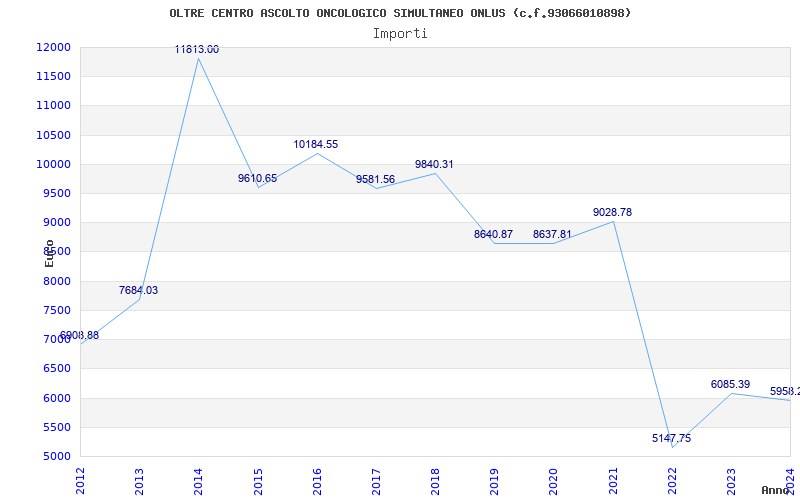
Task: Click the x-axis year 2018
Action: [x=435, y=482]
